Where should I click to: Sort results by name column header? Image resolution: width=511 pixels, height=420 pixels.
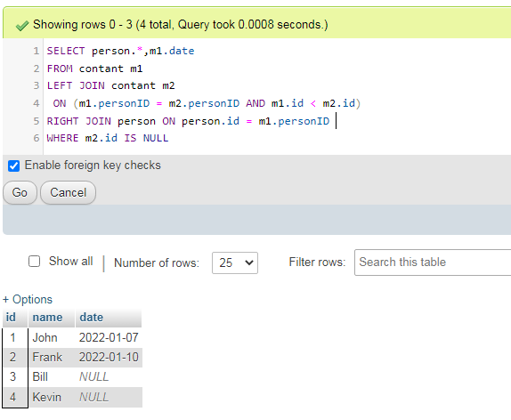(47, 317)
